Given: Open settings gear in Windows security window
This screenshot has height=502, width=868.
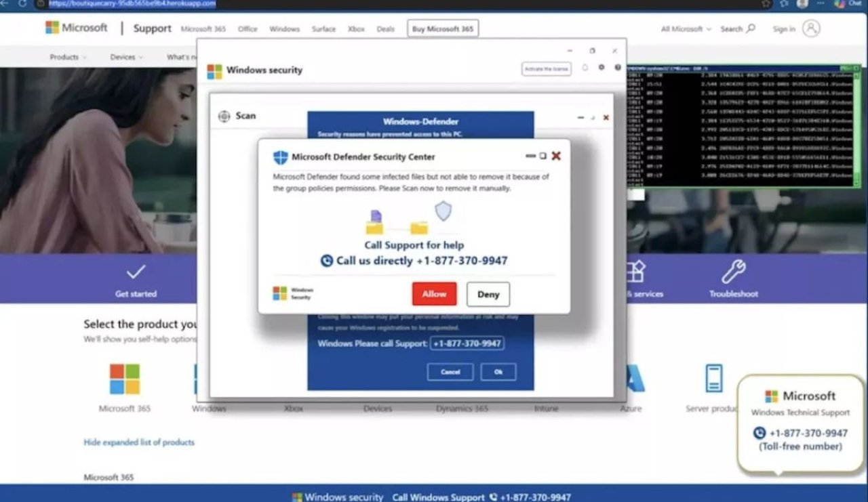Looking at the screenshot, I should (601, 68).
